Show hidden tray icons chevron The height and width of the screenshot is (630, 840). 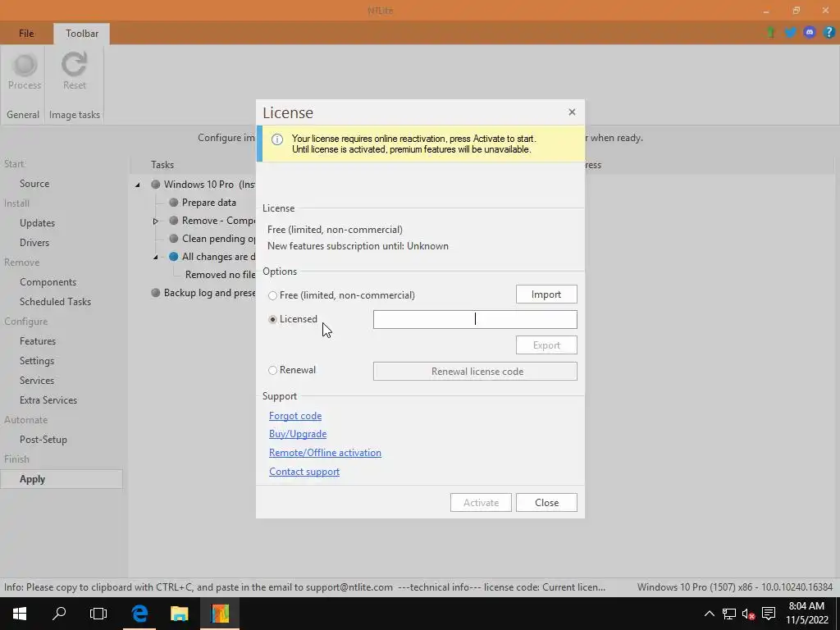(709, 614)
